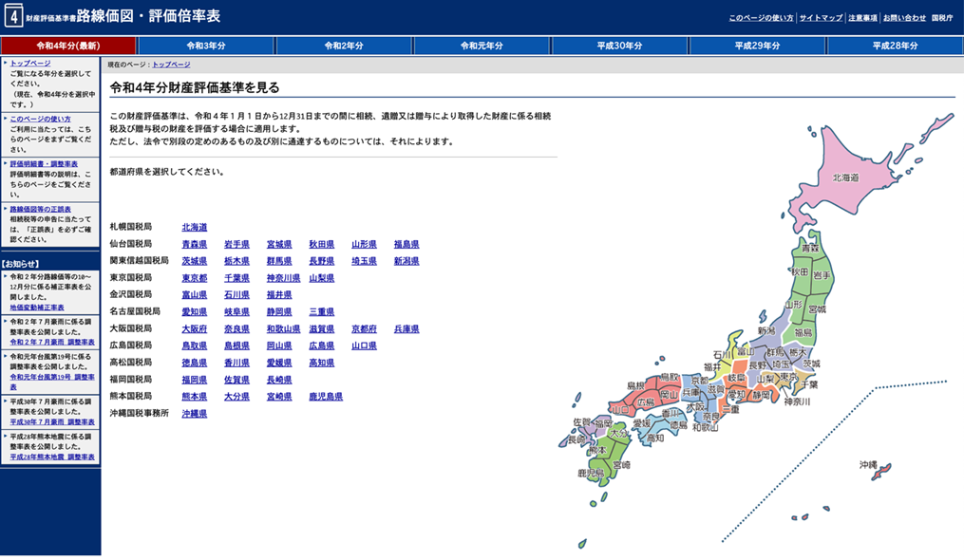964x560 pixels.
Task: Select the 長野県 link
Action: (x=322, y=261)
